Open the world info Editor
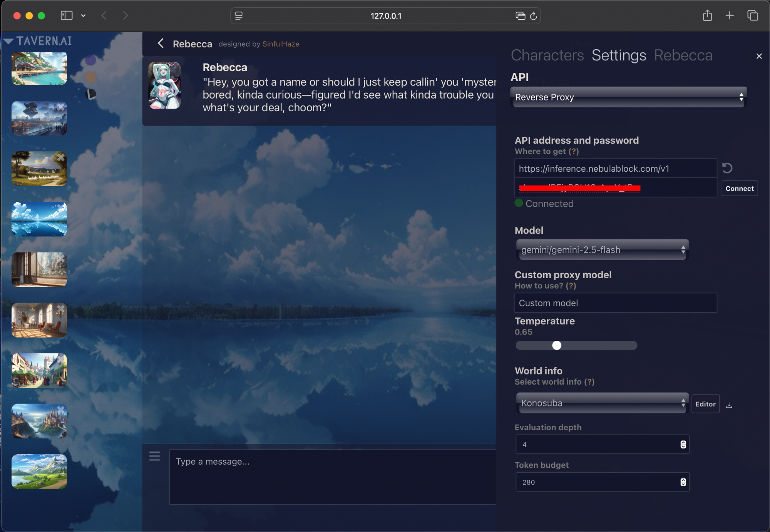The height and width of the screenshot is (532, 770). 705,404
